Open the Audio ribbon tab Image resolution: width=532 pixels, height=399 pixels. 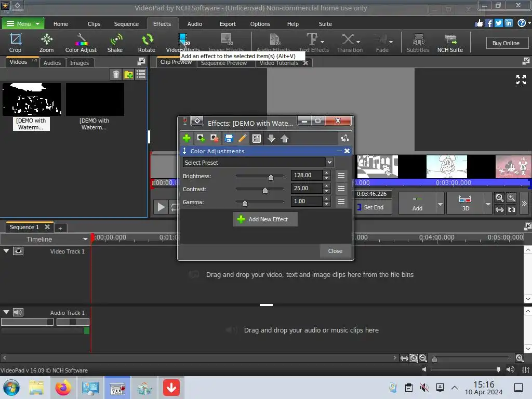pos(195,24)
